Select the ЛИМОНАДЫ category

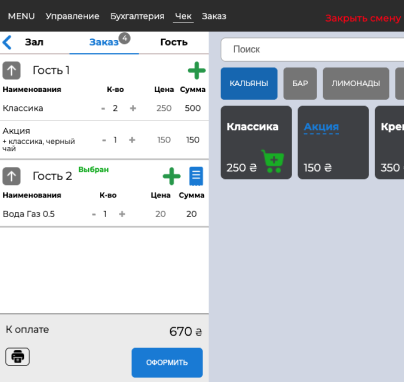(356, 83)
